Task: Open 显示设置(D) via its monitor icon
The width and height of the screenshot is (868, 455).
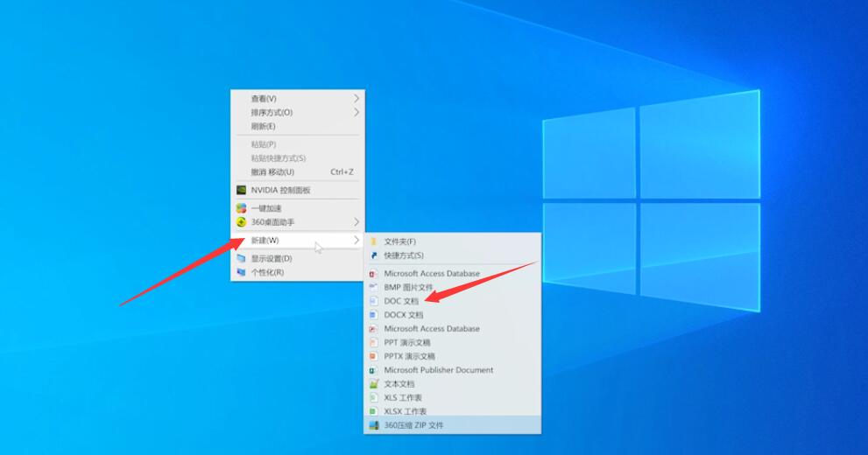Action: click(242, 258)
